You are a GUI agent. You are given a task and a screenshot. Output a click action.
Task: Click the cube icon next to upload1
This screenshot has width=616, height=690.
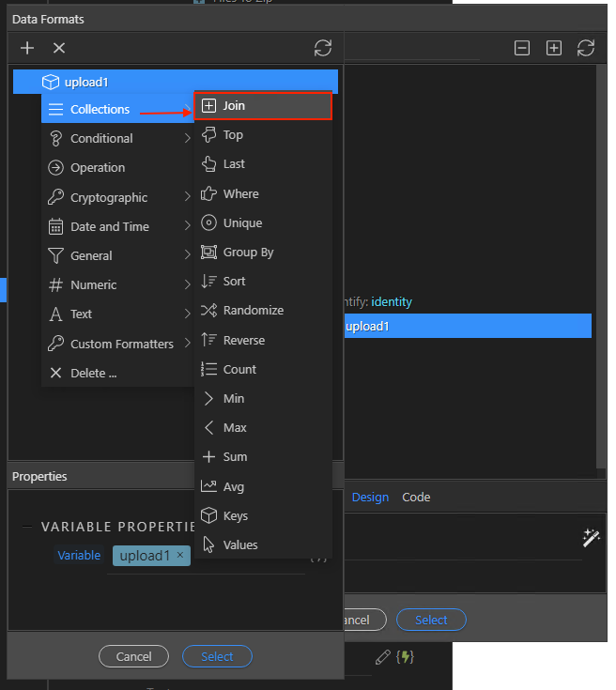coord(50,82)
